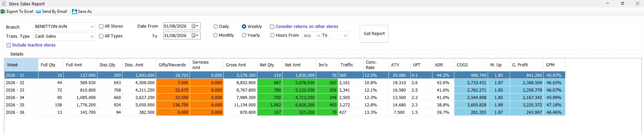The image size is (644, 133).
Task: Check the All Types checkbox
Action: coord(101,36)
